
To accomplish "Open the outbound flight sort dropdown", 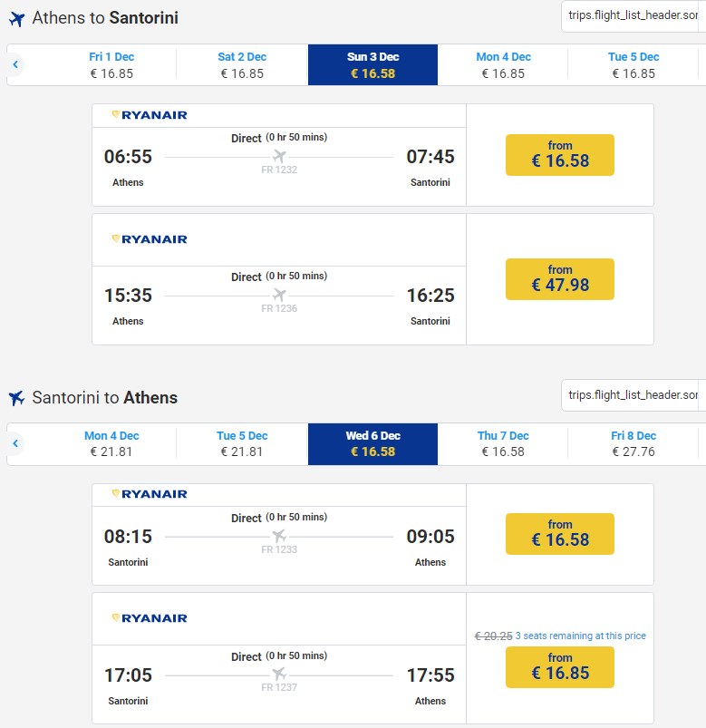I will coord(633,16).
